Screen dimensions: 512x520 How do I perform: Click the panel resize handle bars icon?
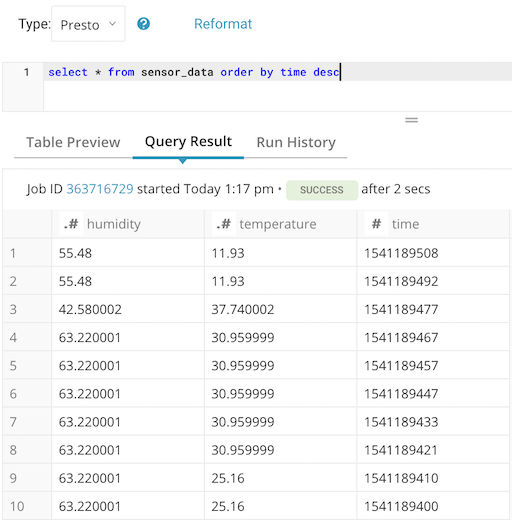coord(411,120)
